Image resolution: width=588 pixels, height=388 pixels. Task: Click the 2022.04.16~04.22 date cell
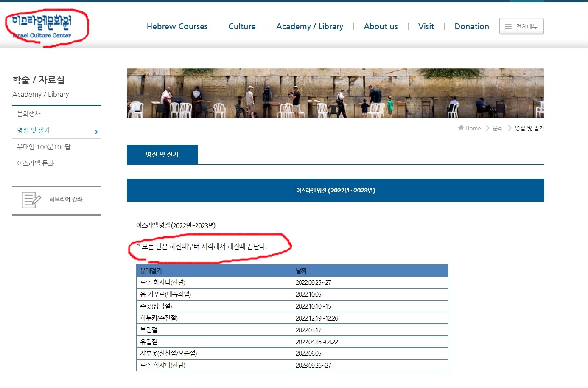(316, 342)
